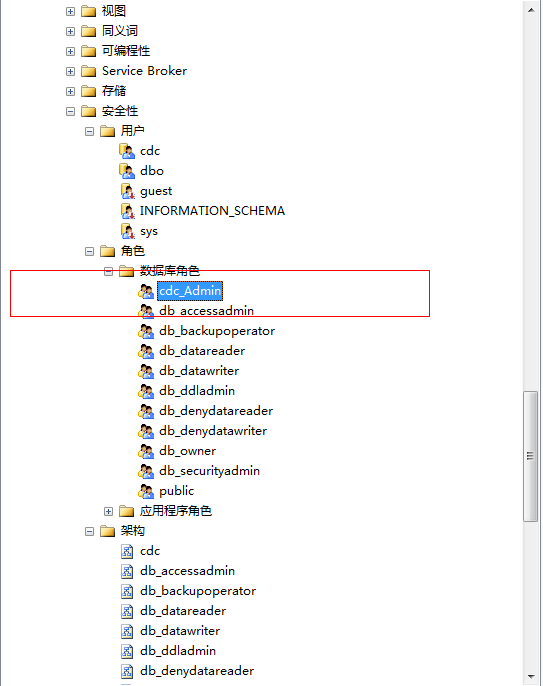Select the 同义词 tree label

point(120,31)
